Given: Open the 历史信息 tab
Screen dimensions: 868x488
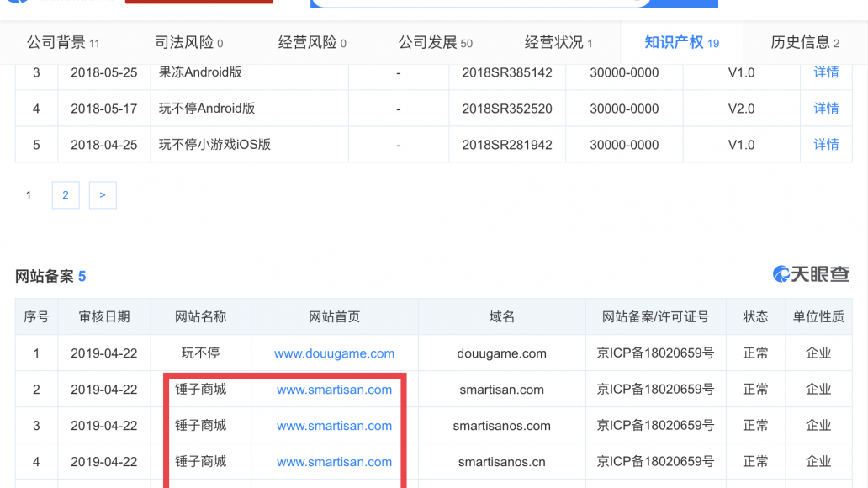Looking at the screenshot, I should point(805,43).
